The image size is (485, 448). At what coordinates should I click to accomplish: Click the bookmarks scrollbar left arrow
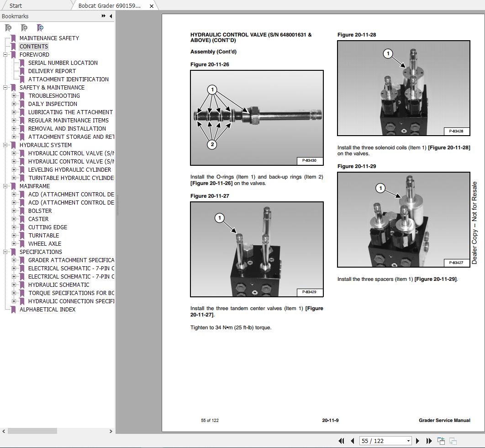4,431
